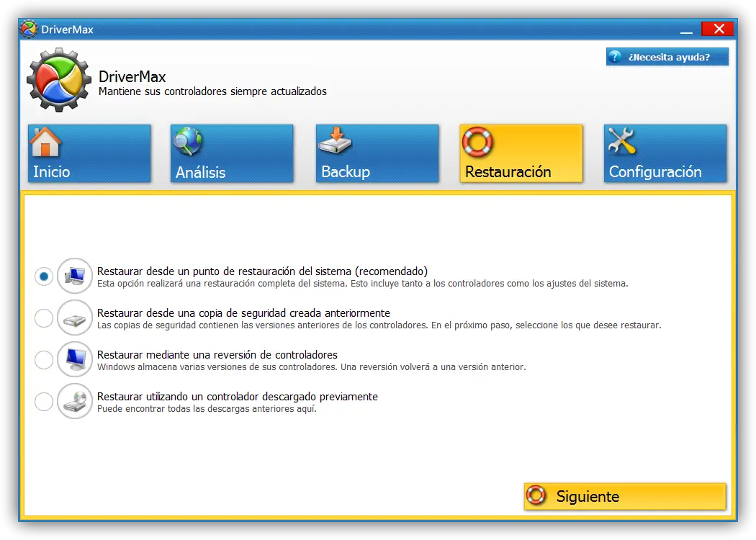Switch to the Análisis tab
The image size is (756, 540).
point(232,153)
